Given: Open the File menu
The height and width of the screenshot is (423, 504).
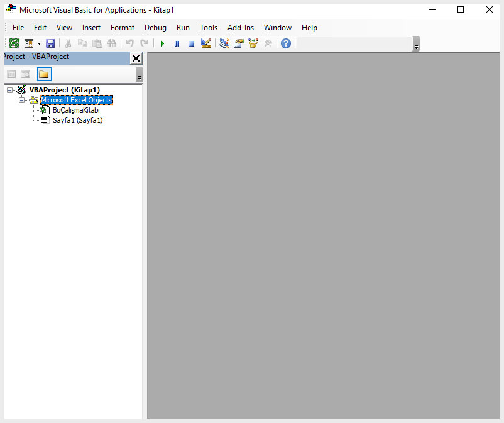Looking at the screenshot, I should click(x=18, y=28).
